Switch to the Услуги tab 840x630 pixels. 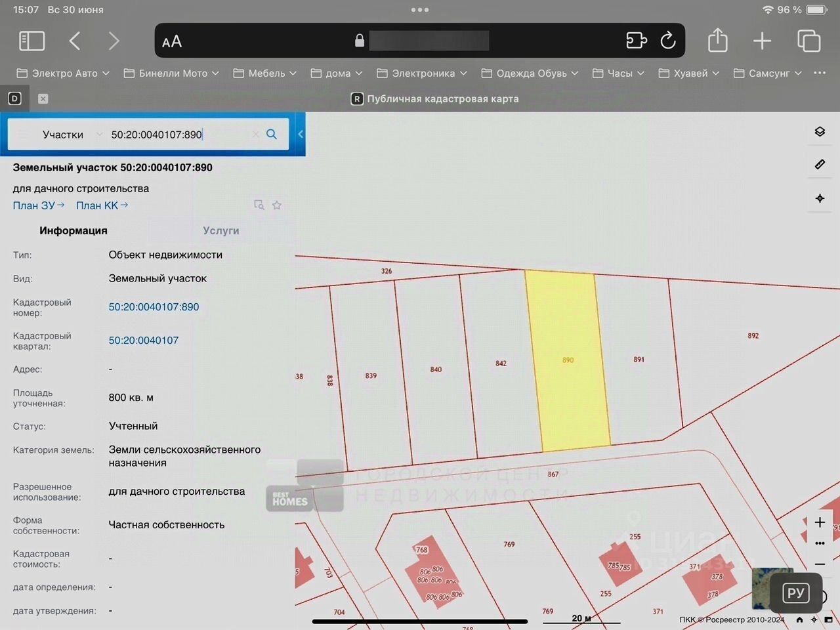(220, 231)
